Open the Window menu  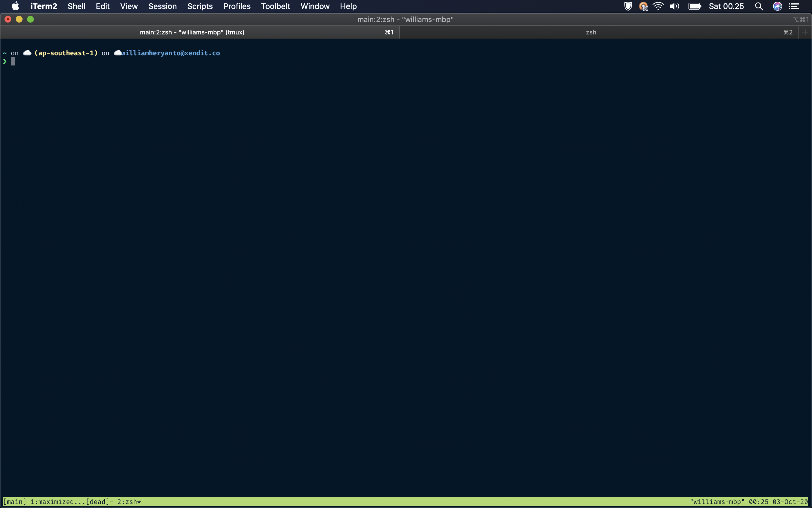315,6
